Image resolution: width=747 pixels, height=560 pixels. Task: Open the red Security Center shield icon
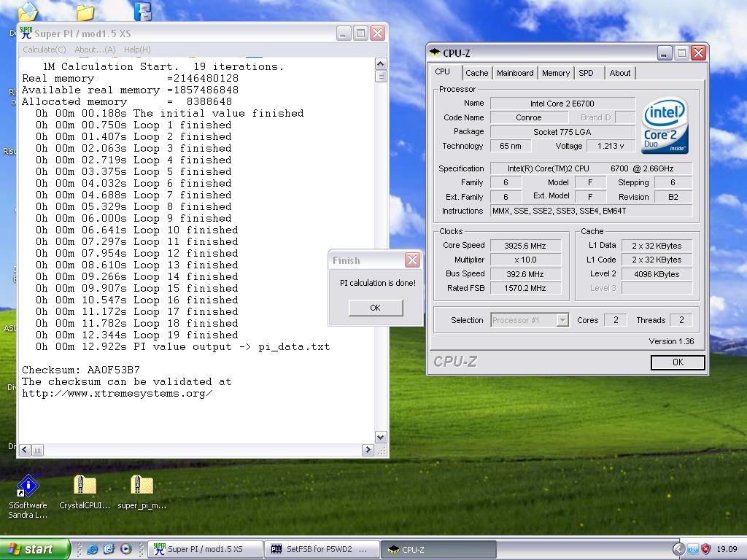pos(705,550)
